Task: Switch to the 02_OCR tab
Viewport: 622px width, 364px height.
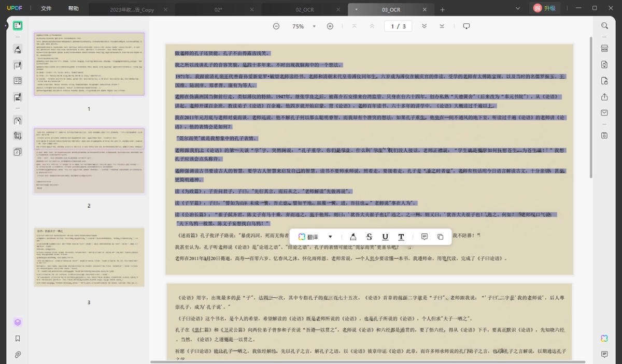Action: click(304, 10)
